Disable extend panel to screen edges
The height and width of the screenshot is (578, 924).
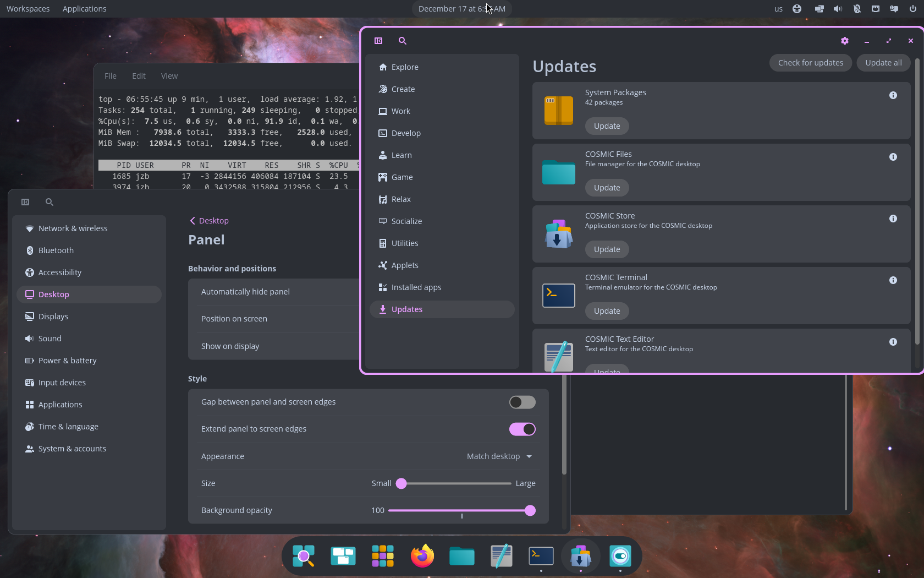(522, 429)
